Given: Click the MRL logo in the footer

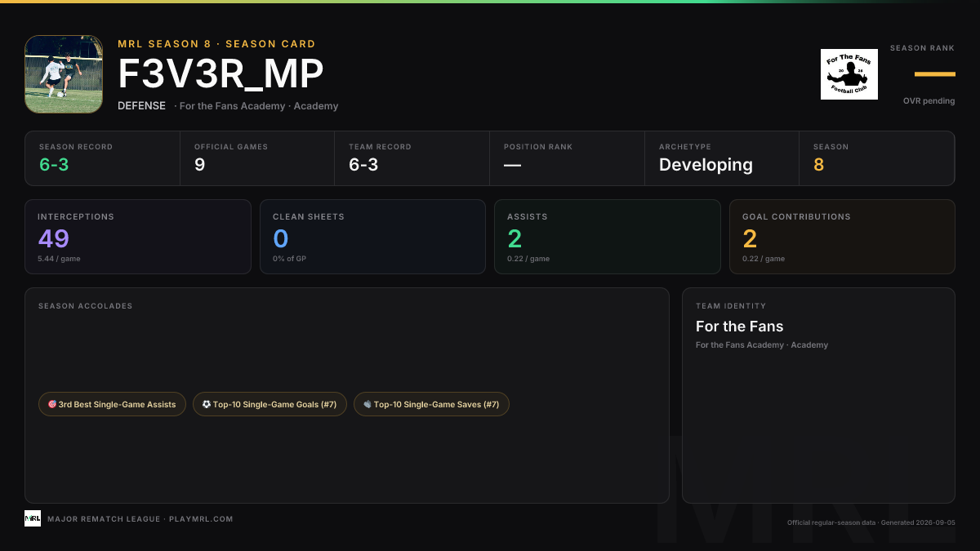Looking at the screenshot, I should (33, 518).
